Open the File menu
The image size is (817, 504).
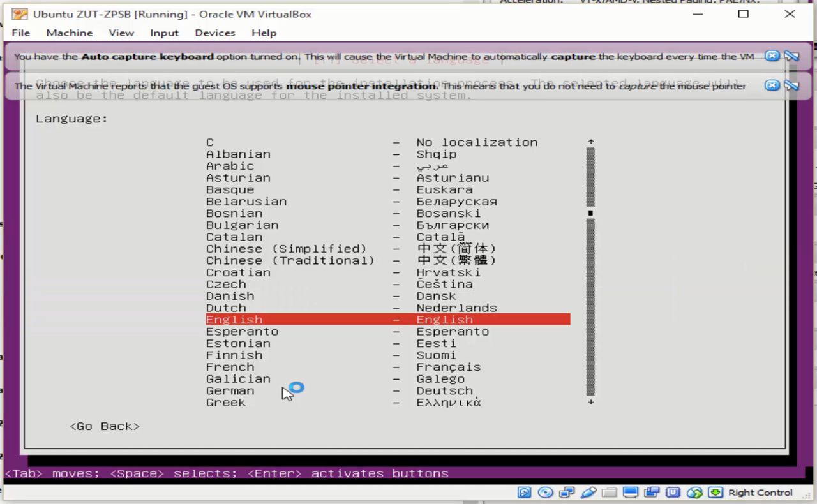pyautogui.click(x=20, y=33)
